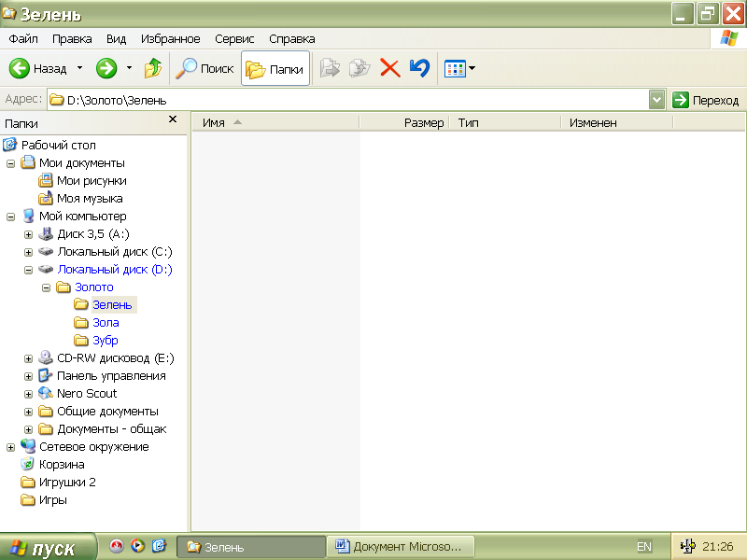The width and height of the screenshot is (747, 560).
Task: Select Документы - общак in the tree
Action: [112, 429]
